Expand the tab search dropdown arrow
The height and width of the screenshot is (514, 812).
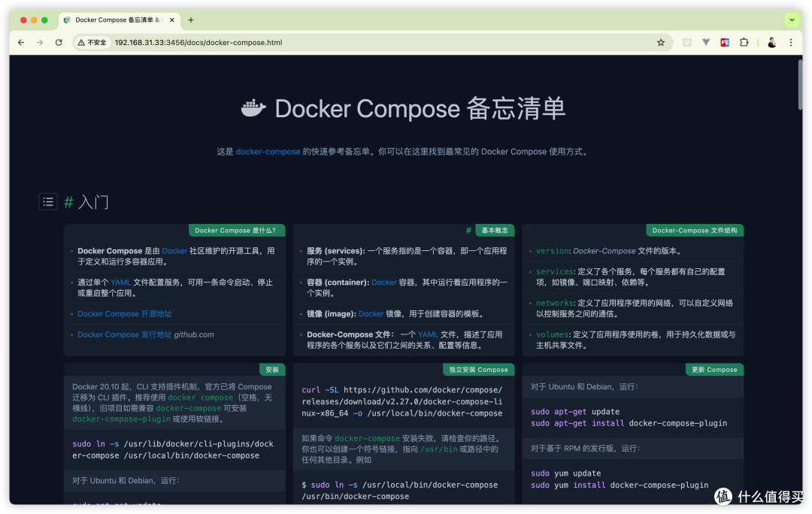[x=792, y=20]
